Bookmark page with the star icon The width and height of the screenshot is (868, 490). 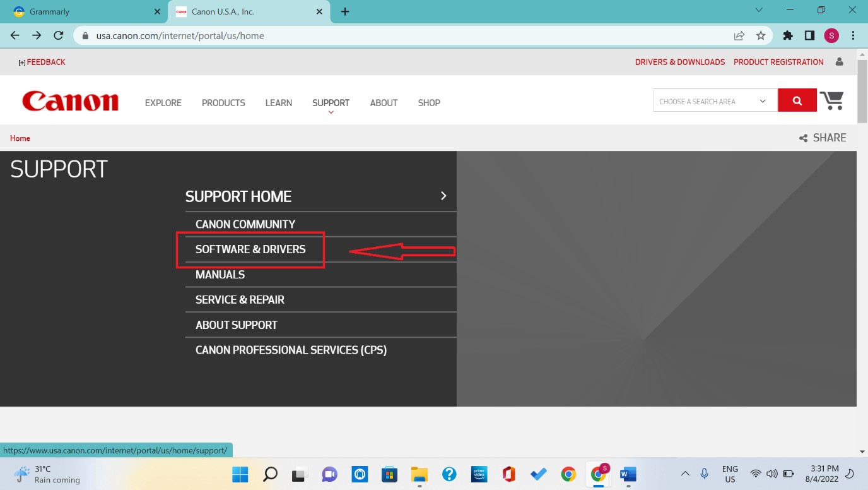[x=761, y=36]
